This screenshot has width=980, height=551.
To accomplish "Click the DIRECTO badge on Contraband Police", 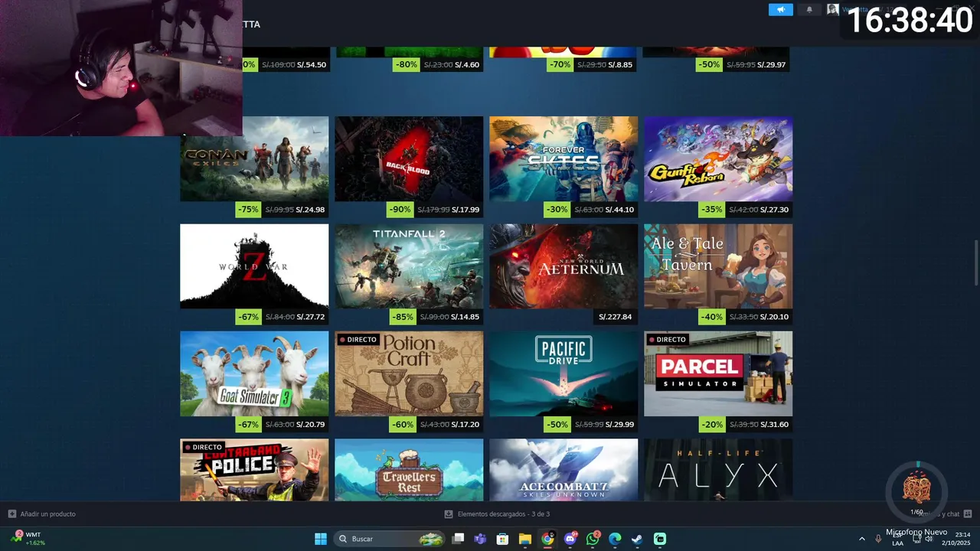I will click(x=202, y=447).
